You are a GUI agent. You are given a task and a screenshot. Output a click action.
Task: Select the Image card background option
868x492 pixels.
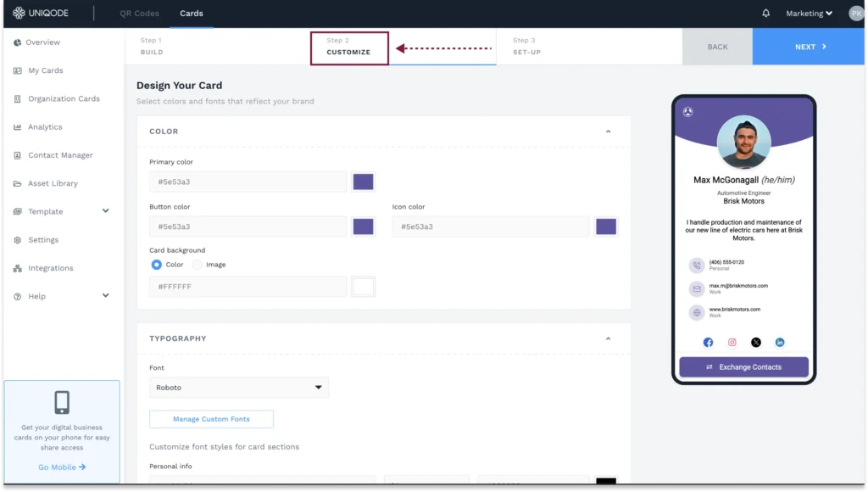pos(197,265)
